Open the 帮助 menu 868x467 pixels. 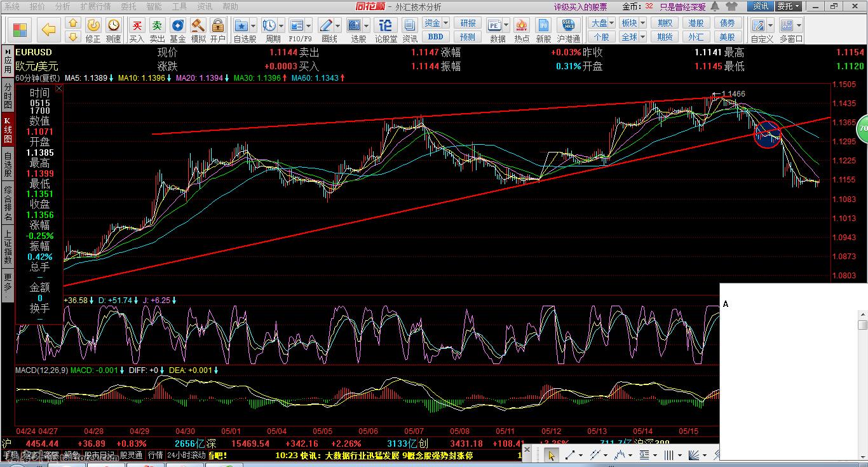pos(231,6)
